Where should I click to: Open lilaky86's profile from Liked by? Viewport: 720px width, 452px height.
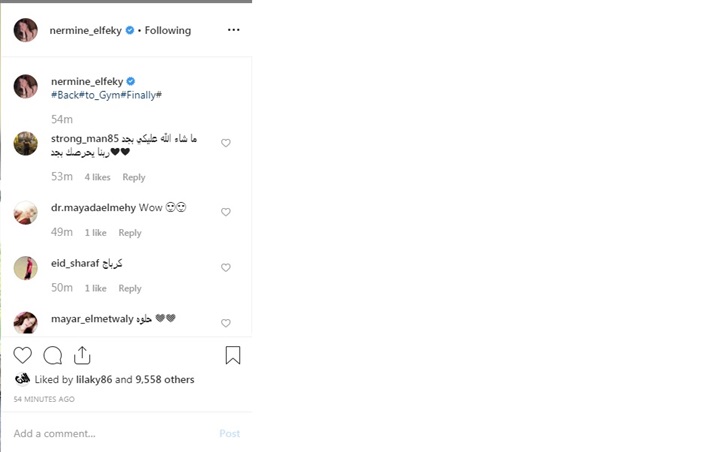pyautogui.click(x=93, y=380)
